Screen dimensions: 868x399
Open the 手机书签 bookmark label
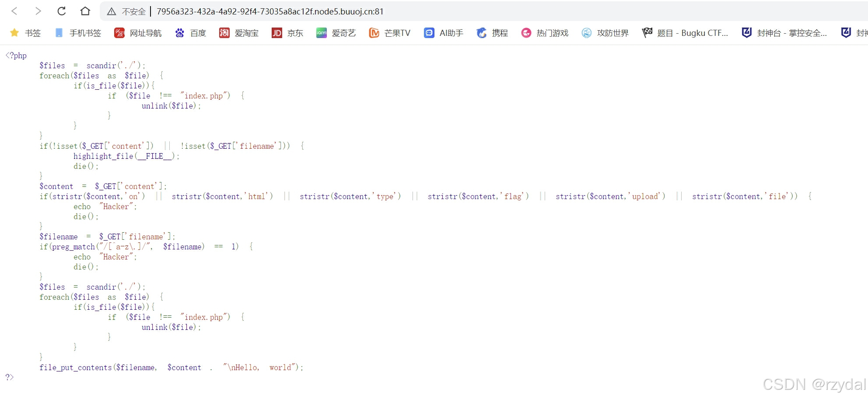85,33
